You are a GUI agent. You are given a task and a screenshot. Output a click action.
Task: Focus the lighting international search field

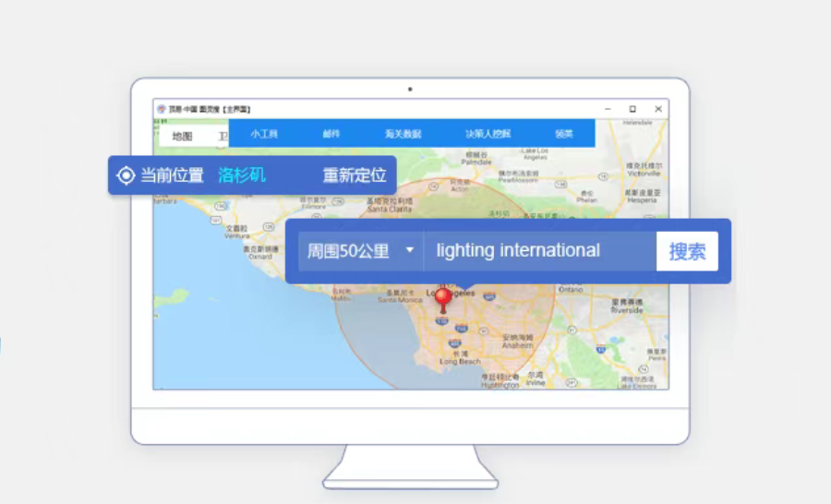[x=540, y=251]
